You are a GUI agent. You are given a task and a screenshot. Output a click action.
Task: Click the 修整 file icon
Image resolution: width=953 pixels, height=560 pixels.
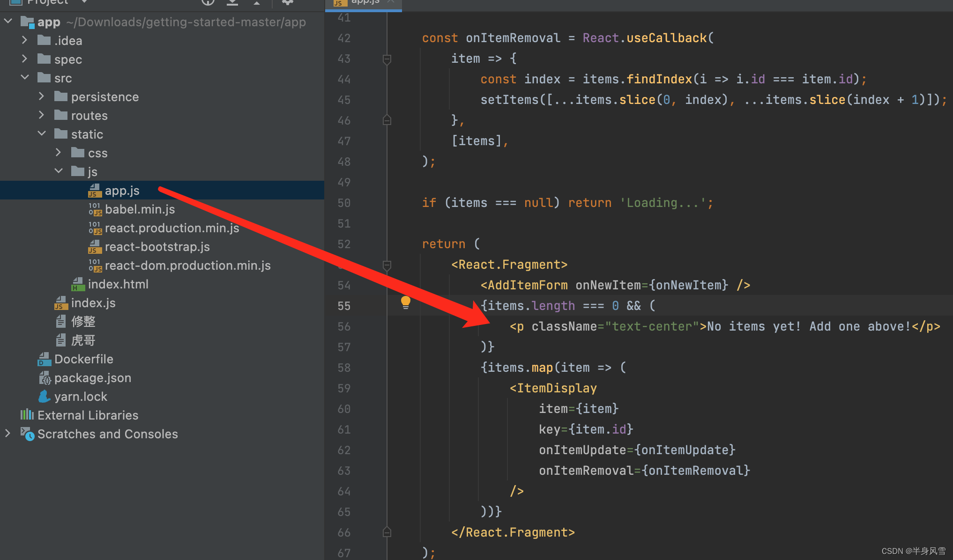coord(61,322)
